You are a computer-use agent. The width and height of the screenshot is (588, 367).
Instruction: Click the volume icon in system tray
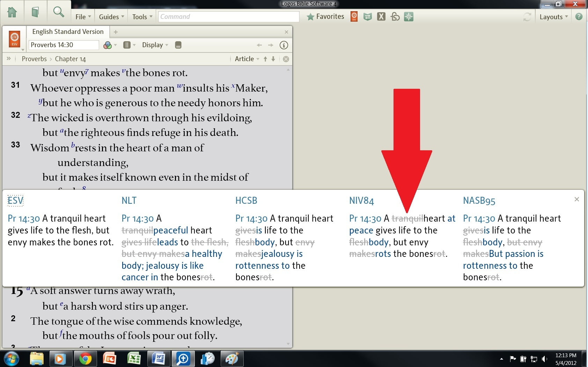tap(544, 359)
